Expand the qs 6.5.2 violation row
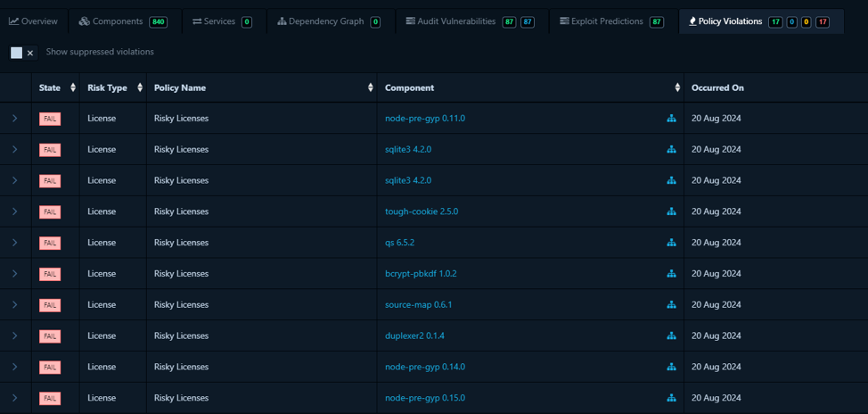The width and height of the screenshot is (868, 414). [x=15, y=242]
